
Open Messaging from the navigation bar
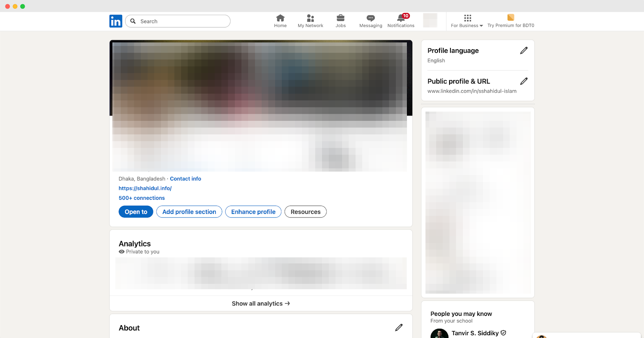click(371, 21)
